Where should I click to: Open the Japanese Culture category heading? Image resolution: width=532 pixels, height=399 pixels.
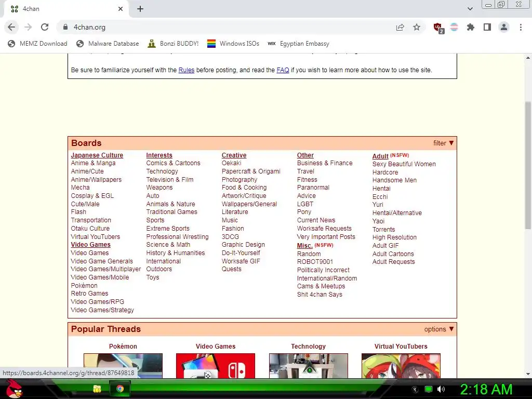coord(97,155)
